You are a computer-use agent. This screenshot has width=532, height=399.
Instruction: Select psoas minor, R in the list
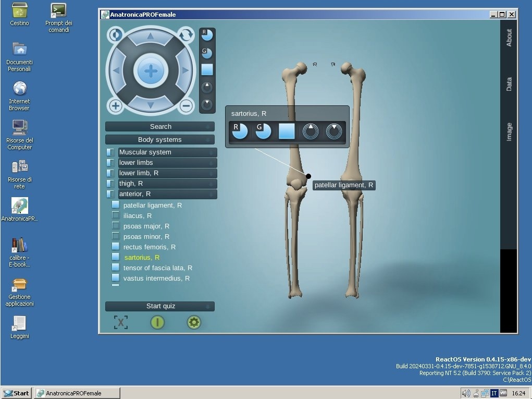(x=146, y=237)
